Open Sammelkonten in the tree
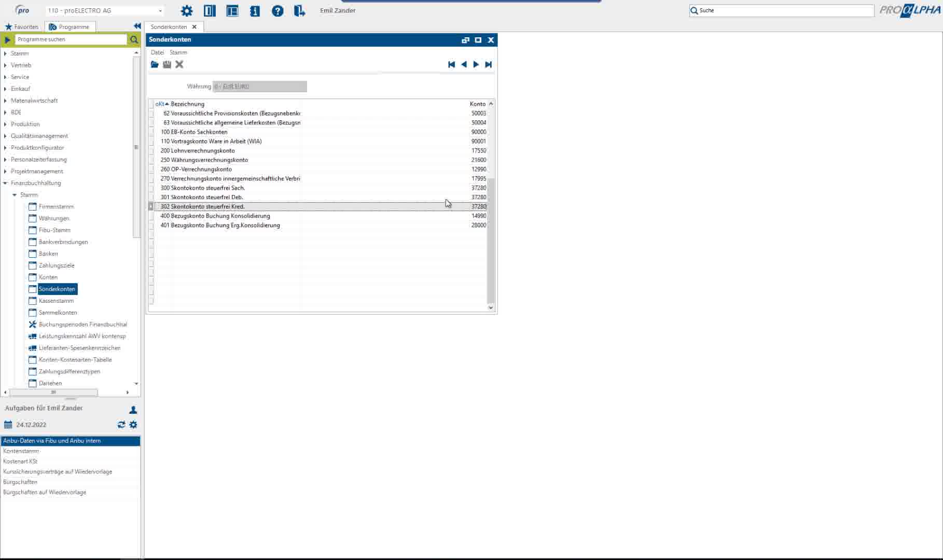Image resolution: width=943 pixels, height=560 pixels. [58, 313]
